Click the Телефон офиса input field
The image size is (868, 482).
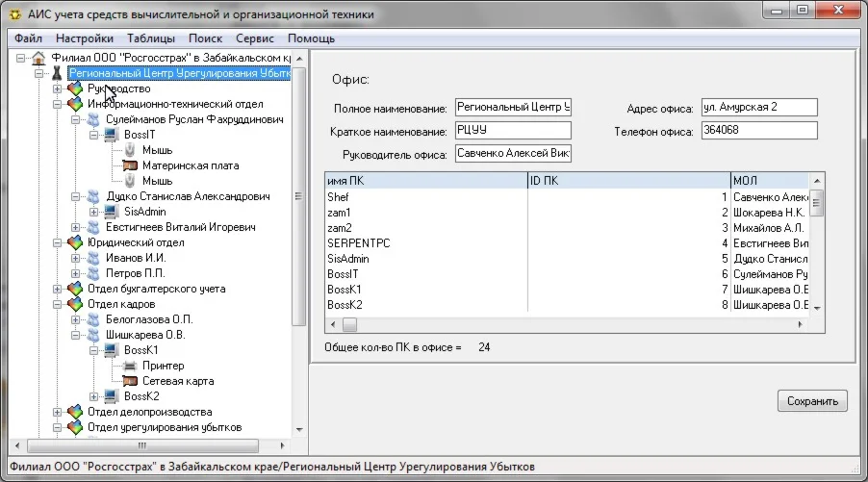(x=758, y=130)
